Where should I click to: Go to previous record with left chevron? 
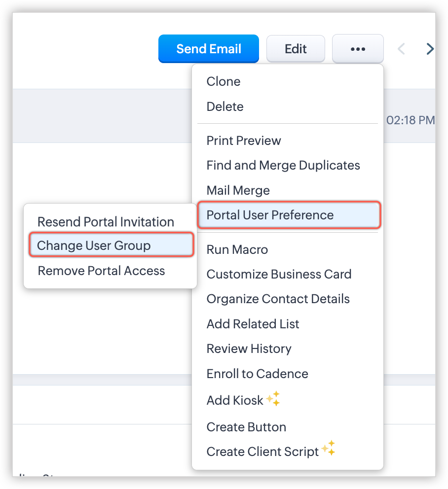click(402, 49)
